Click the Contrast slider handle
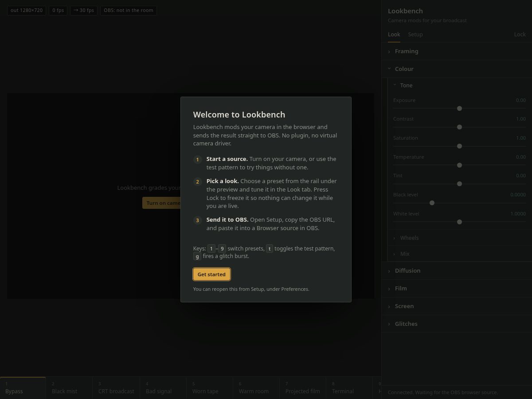 459,127
